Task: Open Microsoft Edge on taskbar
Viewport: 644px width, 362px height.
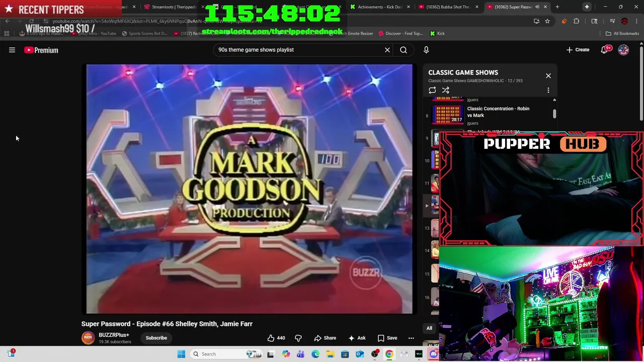Action: (315, 354)
